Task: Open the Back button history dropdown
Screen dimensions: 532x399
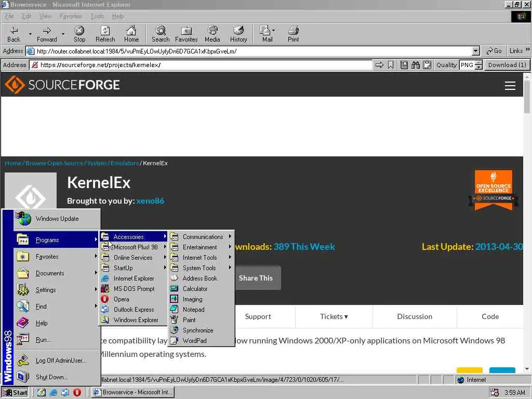Action: [30, 34]
